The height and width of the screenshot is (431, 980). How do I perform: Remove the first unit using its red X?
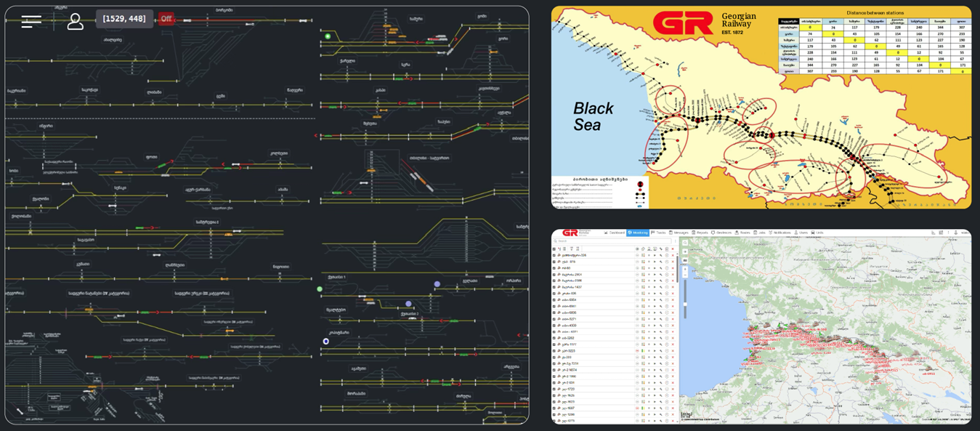(673, 255)
